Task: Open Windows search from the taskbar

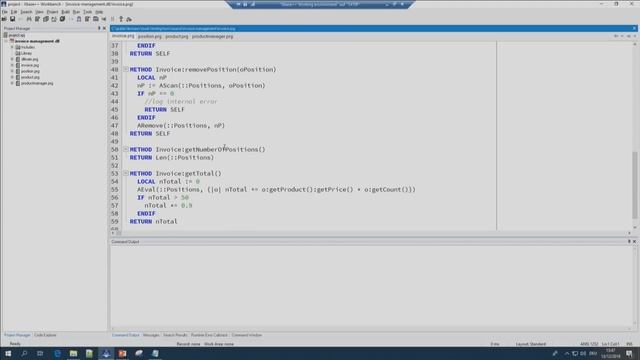Action: tap(24, 353)
